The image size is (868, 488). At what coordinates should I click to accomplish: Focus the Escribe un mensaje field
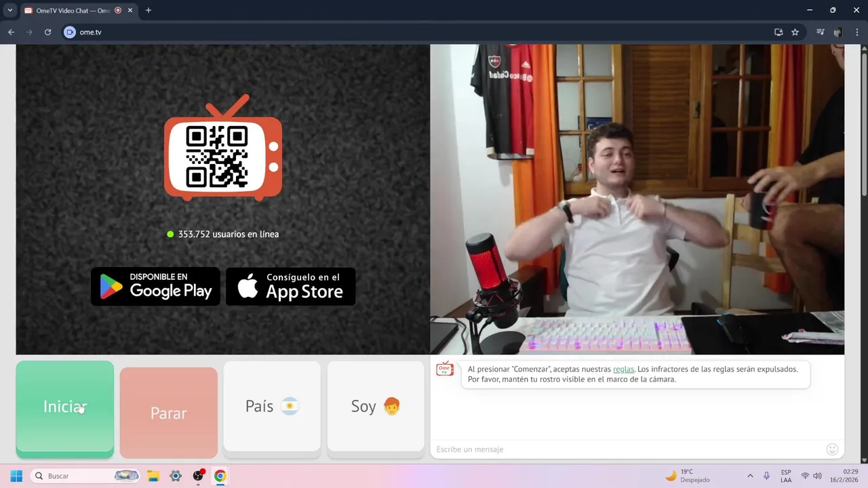[627, 449]
